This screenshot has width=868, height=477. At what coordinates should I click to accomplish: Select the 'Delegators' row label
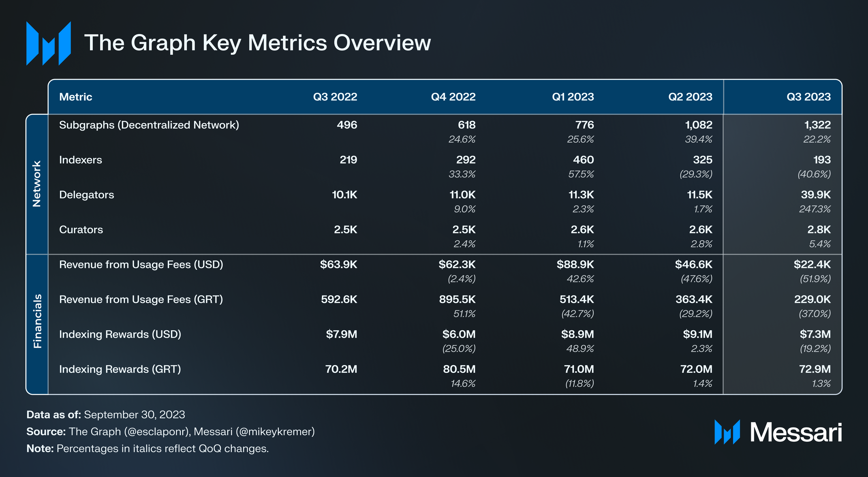coord(87,195)
